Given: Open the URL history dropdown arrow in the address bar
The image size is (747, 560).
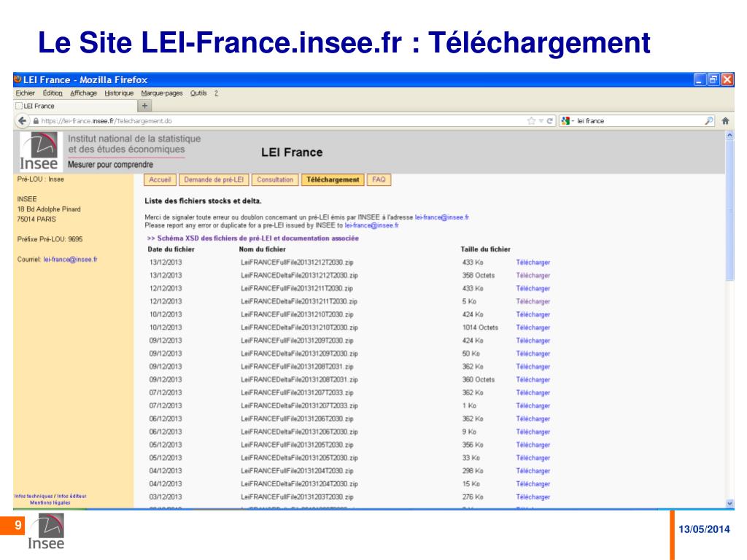Looking at the screenshot, I should pyautogui.click(x=541, y=121).
